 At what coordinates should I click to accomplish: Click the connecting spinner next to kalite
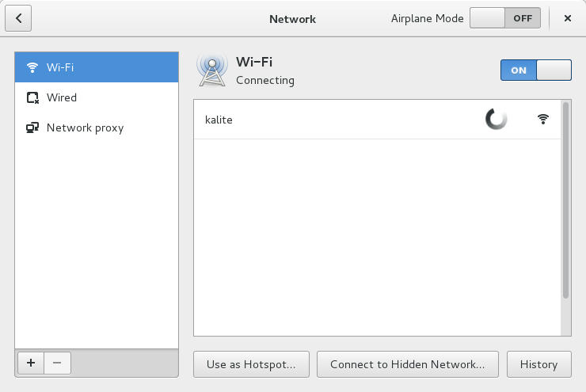496,120
